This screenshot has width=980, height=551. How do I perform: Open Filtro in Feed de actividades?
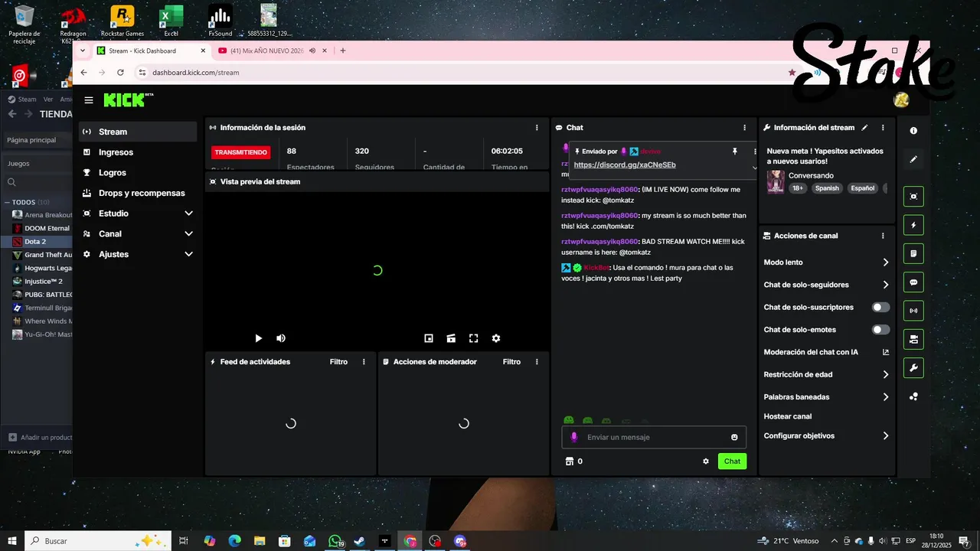338,362
